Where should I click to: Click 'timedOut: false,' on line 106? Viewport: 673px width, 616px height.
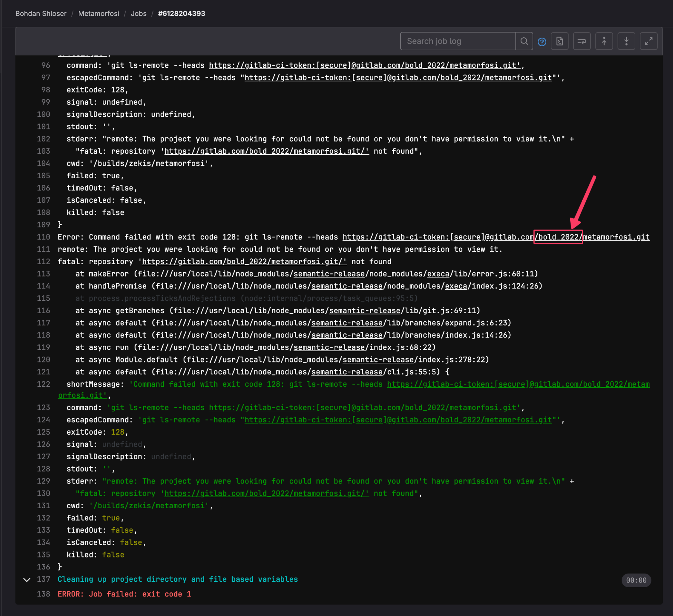tap(102, 188)
